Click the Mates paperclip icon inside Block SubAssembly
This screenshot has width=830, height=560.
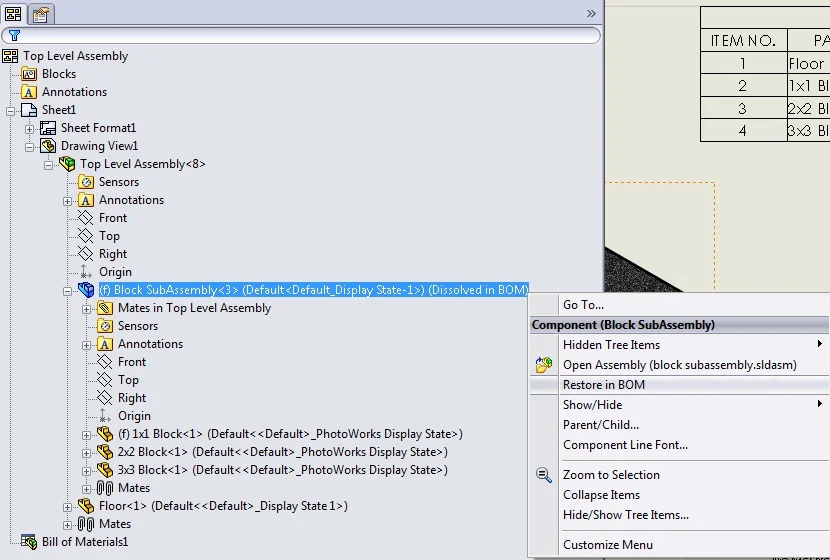click(105, 488)
